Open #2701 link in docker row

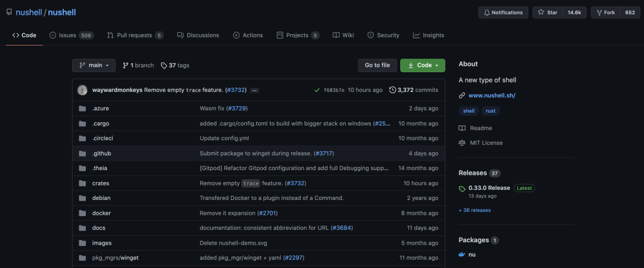268,213
